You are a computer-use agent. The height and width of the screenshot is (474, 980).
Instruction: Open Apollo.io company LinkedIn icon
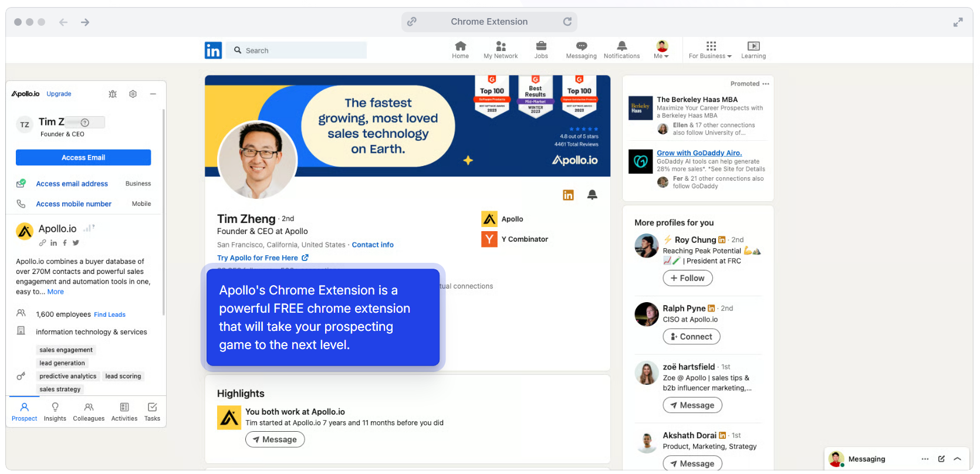point(53,243)
